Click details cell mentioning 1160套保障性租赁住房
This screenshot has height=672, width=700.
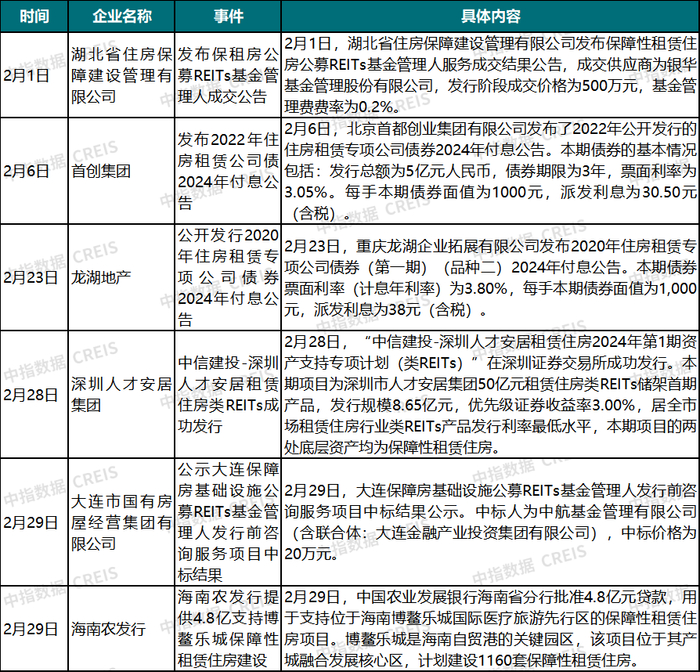(x=490, y=629)
